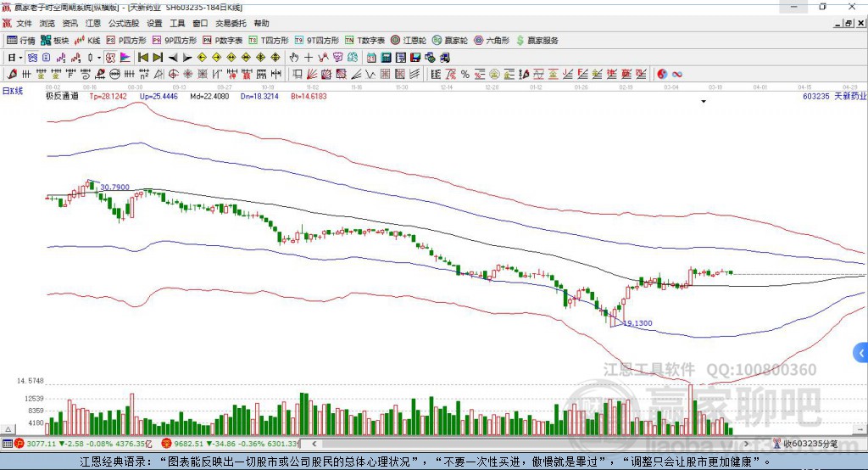Open the 文件 menu
The width and height of the screenshot is (868, 470).
click(25, 23)
